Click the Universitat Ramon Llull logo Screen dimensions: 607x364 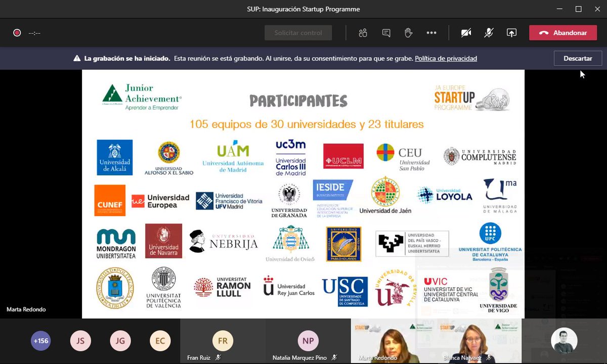click(223, 287)
